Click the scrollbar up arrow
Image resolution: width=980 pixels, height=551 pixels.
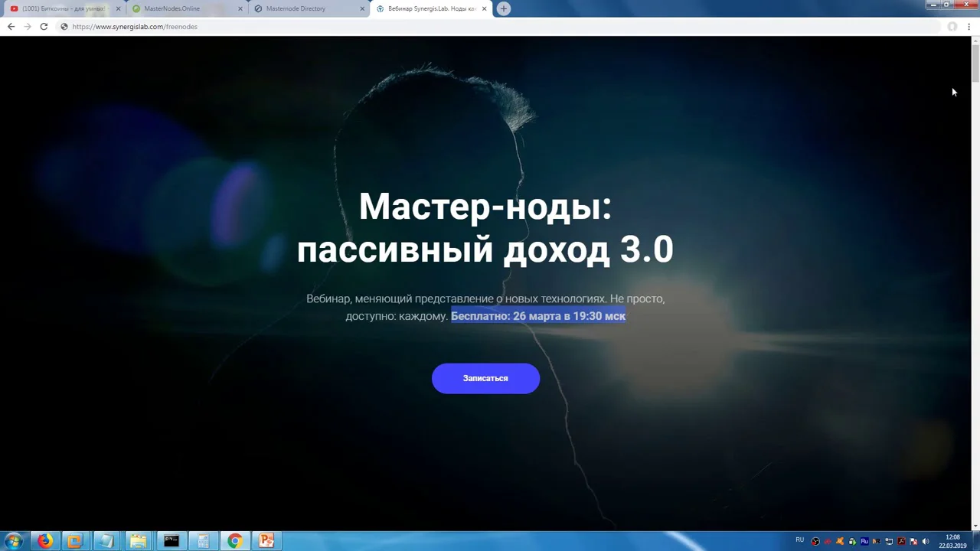975,41
